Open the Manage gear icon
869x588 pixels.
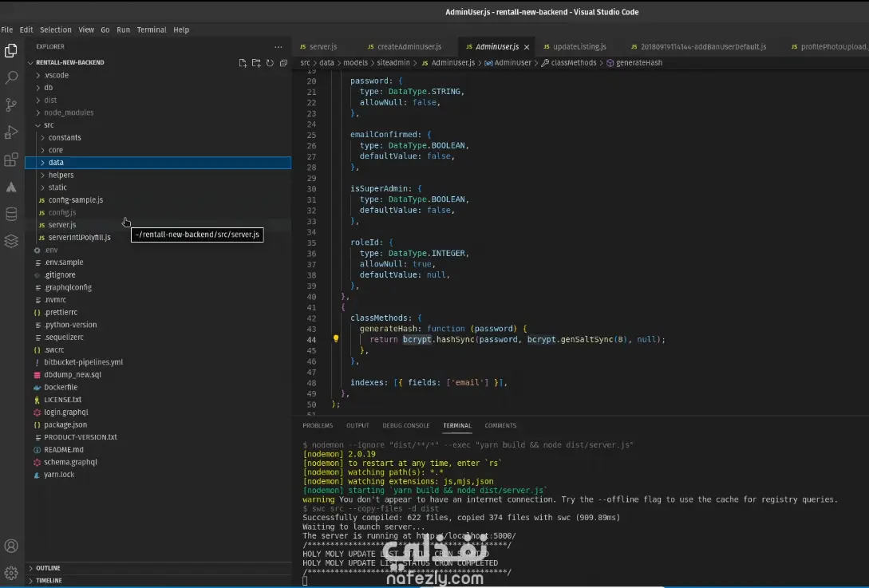coord(11,572)
